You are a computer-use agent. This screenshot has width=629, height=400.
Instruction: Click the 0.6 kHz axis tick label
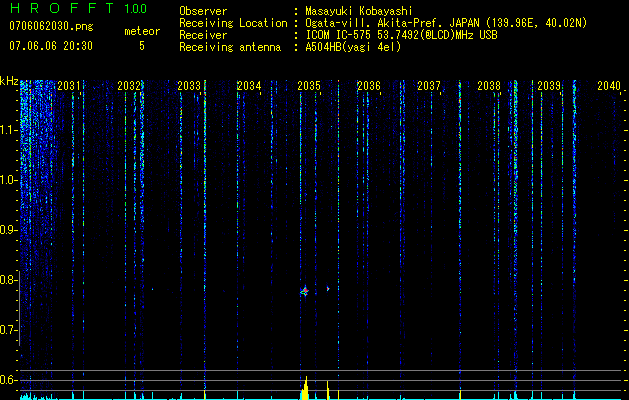[x=7, y=380]
